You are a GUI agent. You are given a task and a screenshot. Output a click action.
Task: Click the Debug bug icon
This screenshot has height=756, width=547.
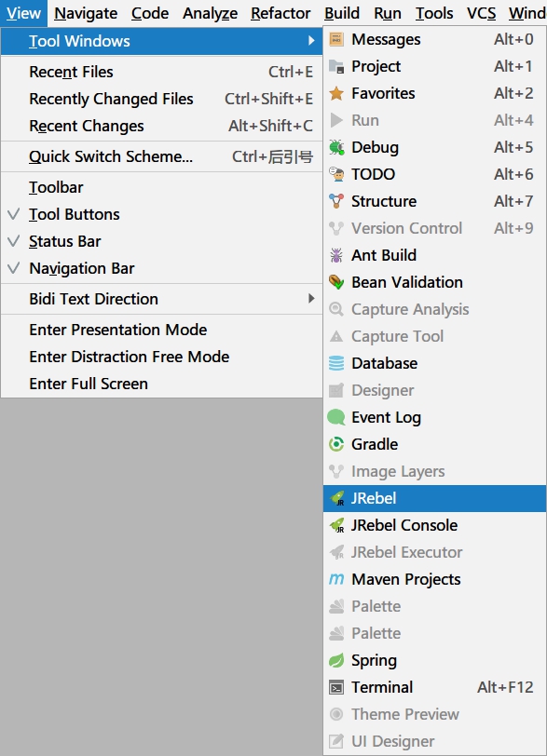click(x=336, y=147)
